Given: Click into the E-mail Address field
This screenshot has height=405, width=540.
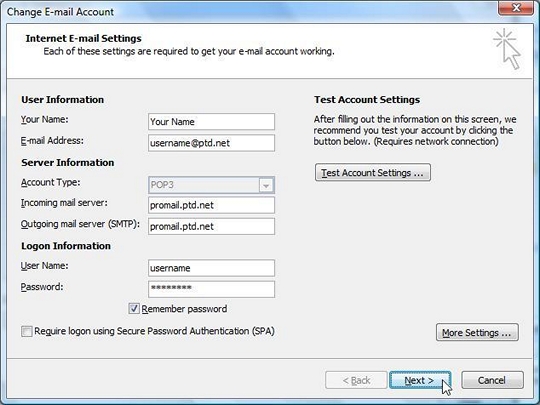Looking at the screenshot, I should click(x=211, y=143).
